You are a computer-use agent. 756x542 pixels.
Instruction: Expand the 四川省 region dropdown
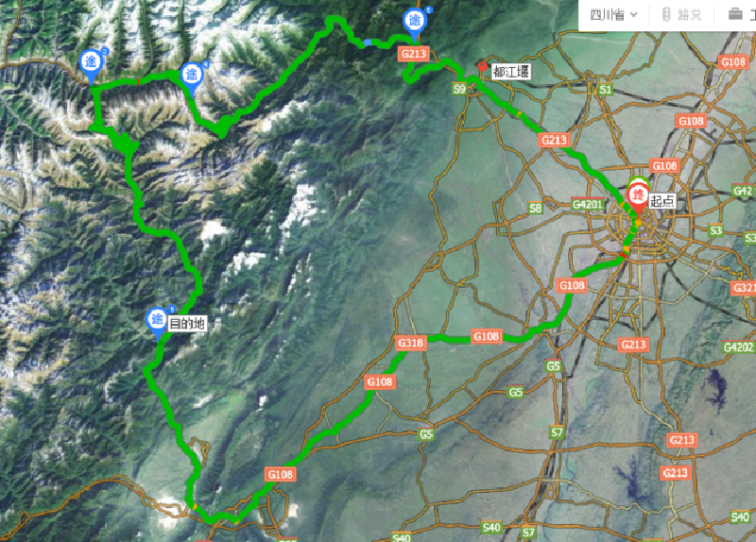point(613,15)
